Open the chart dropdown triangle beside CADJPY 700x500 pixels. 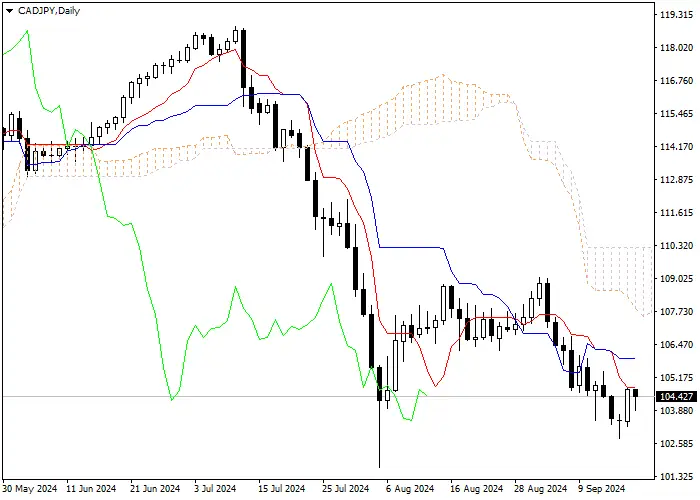click(x=9, y=11)
